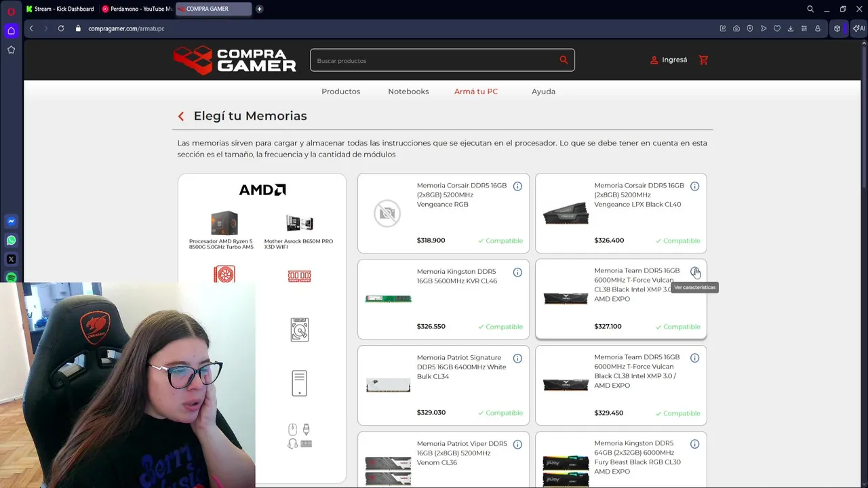
Task: Choose Memoria Corsair Vengeance RGB card title
Action: 462,195
